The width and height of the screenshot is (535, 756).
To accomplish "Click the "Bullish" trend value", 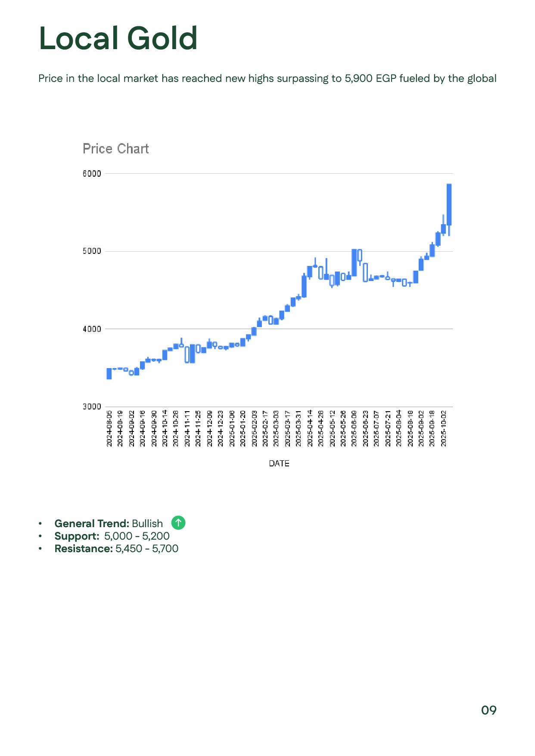I will click(x=147, y=523).
